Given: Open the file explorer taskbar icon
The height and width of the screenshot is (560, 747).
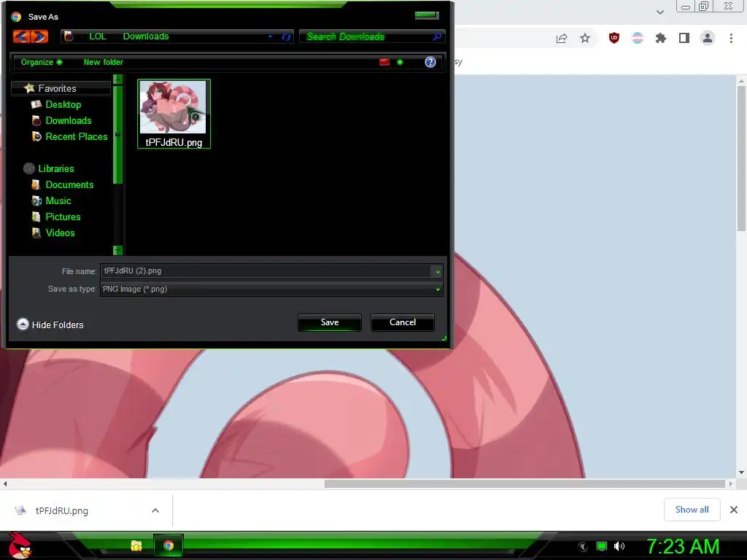Looking at the screenshot, I should [136, 545].
